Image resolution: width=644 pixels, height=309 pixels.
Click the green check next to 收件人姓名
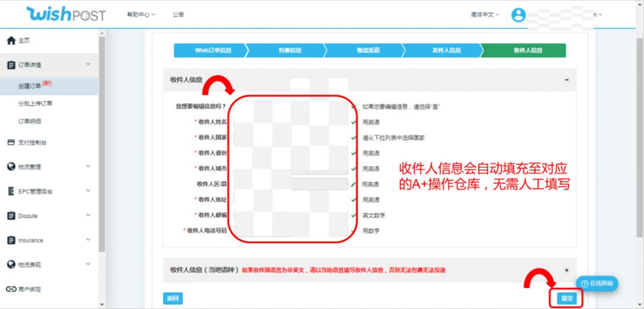point(354,122)
